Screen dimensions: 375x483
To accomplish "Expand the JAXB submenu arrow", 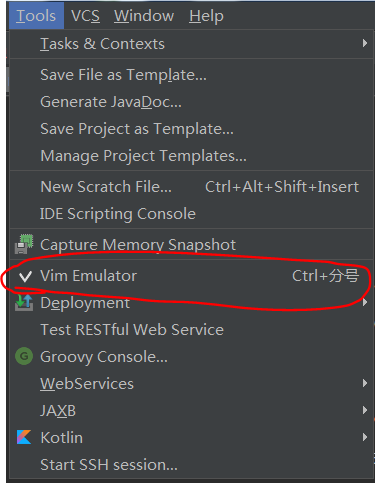I will pyautogui.click(x=365, y=410).
